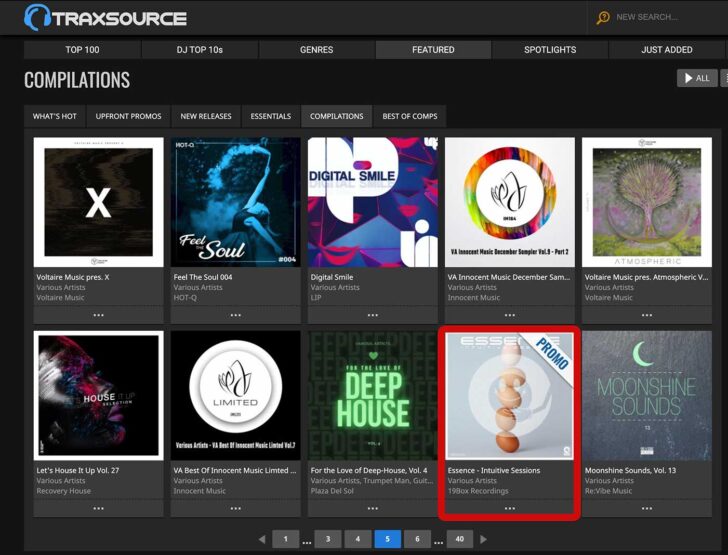Go to previous page with left arrow
Screen dimensions: 728x555
[x=262, y=539]
